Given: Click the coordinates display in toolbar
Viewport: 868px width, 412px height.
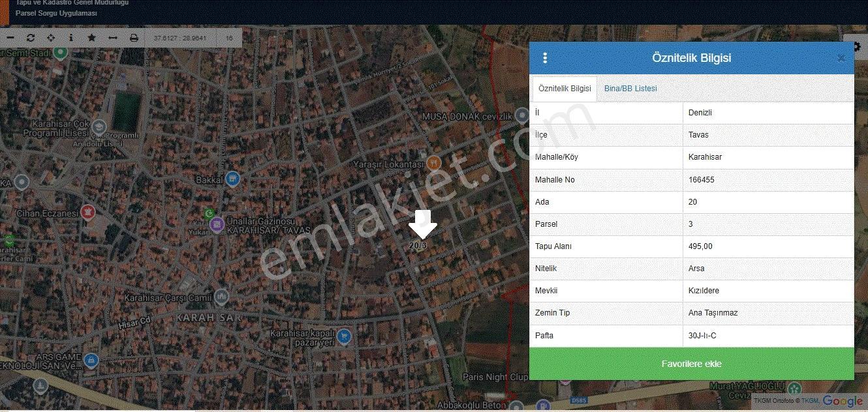Looking at the screenshot, I should click(x=180, y=38).
